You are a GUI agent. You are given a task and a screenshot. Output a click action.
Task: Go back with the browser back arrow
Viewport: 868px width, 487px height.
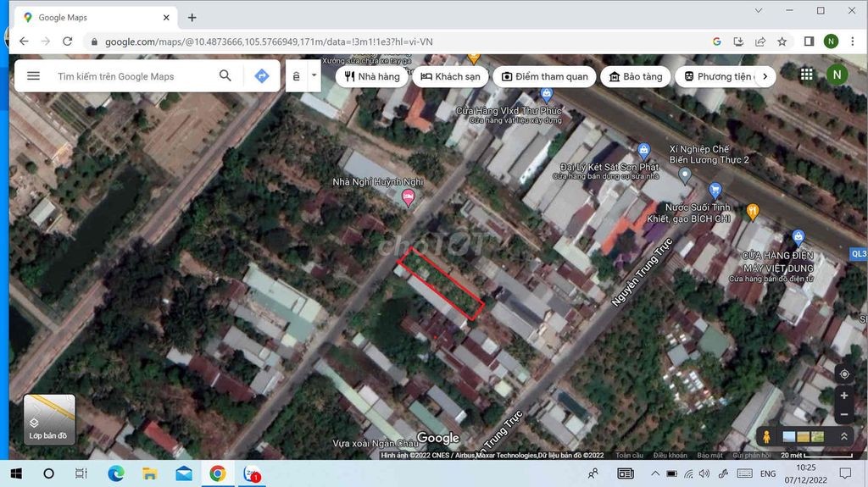coord(24,42)
